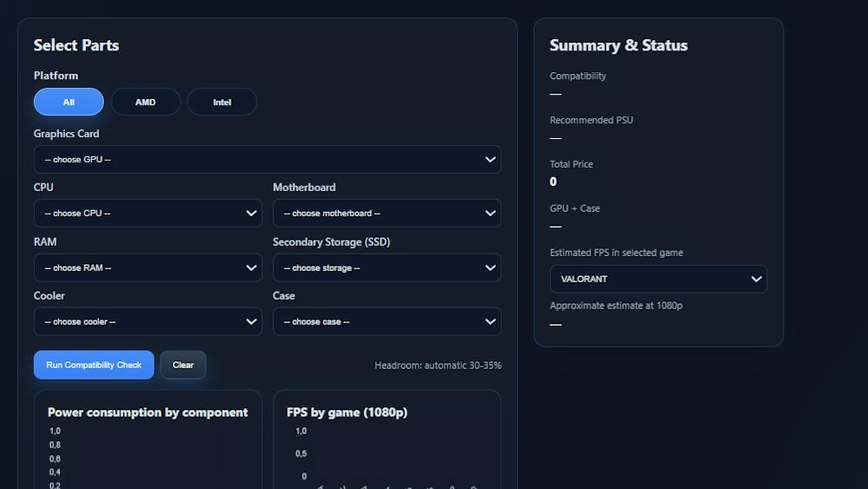Open the choose storage dropdown
Screen dimensions: 868x489
pyautogui.click(x=387, y=268)
